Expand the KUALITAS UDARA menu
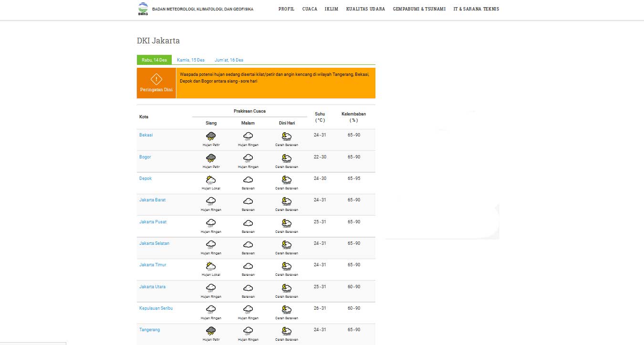This screenshot has width=644, height=345. [365, 9]
